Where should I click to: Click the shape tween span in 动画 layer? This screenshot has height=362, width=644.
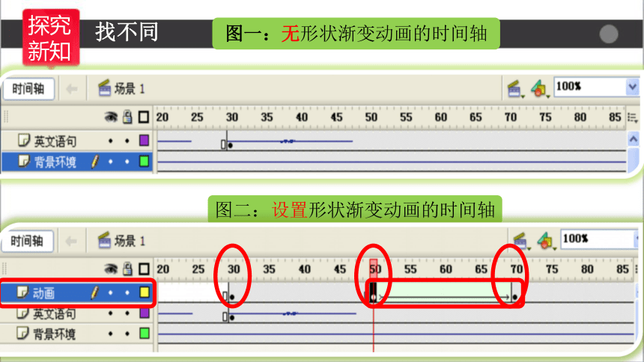click(x=443, y=293)
